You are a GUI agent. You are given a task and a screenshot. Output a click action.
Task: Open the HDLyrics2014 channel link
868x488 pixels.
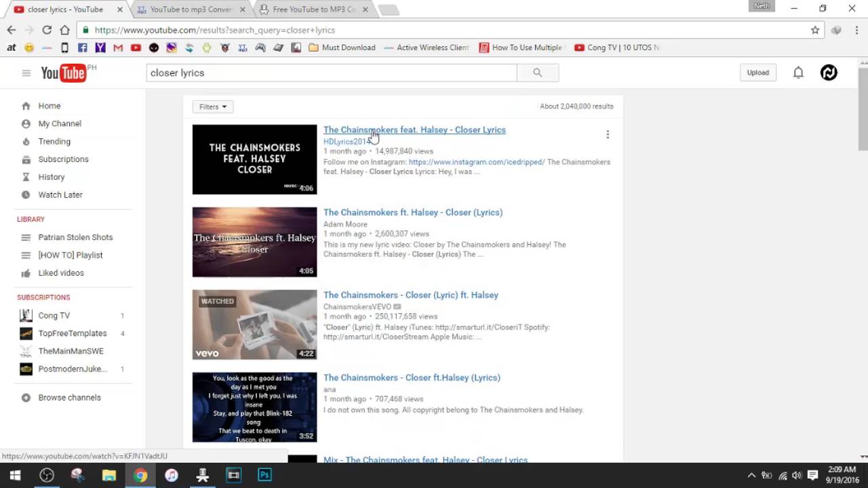tap(346, 142)
